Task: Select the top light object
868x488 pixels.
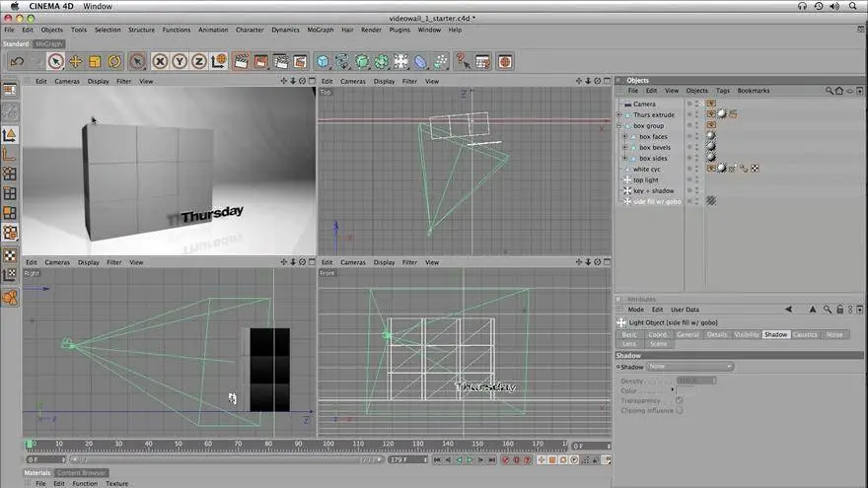Action: (x=645, y=179)
